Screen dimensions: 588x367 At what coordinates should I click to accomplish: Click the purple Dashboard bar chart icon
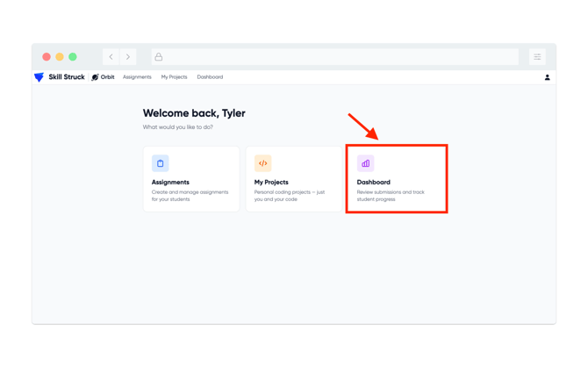coord(365,163)
